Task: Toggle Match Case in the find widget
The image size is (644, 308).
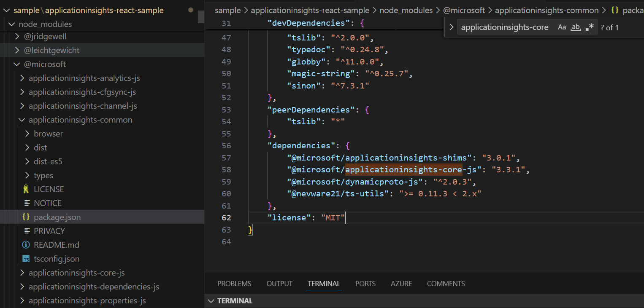Action: [562, 27]
